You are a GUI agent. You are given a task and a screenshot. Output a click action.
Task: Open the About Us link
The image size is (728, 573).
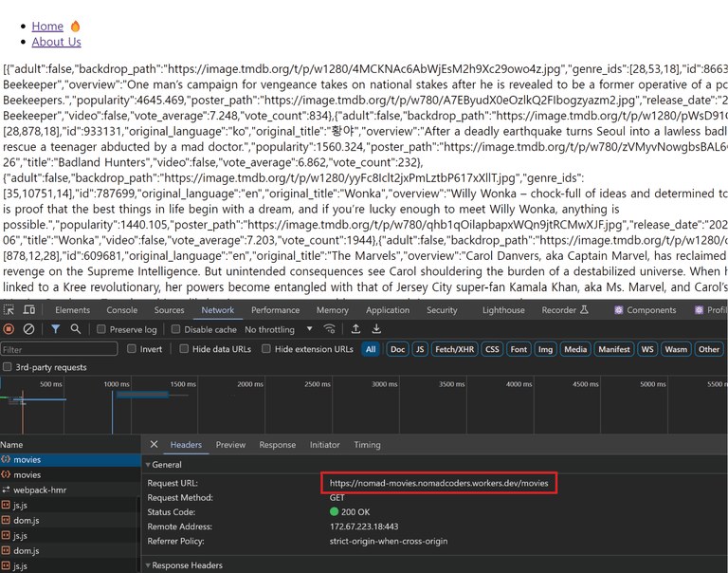point(56,42)
